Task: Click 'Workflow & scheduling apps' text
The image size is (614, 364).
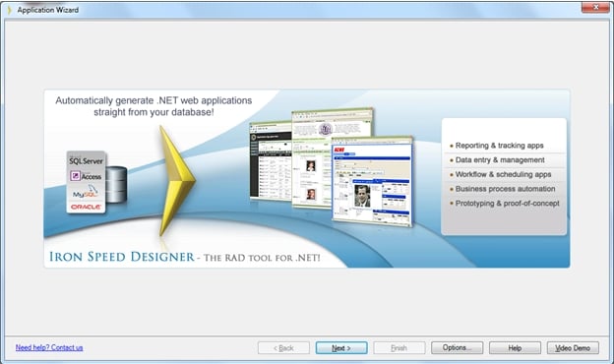Action: [x=503, y=174]
